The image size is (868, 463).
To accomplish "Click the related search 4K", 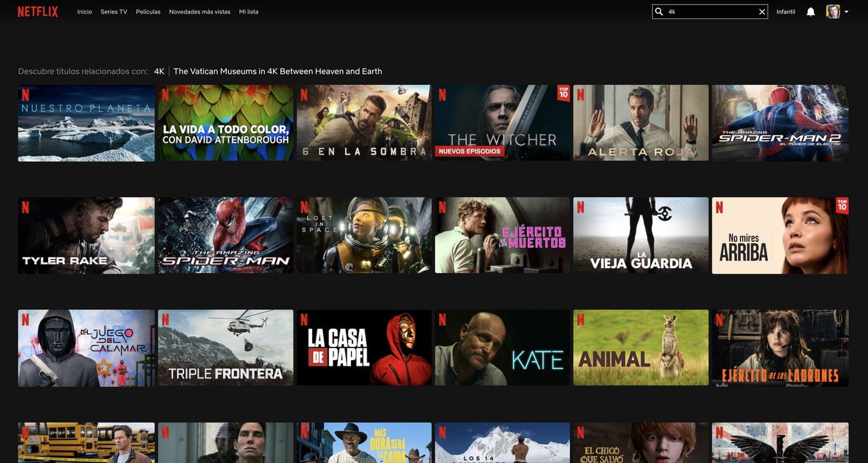I will 158,70.
